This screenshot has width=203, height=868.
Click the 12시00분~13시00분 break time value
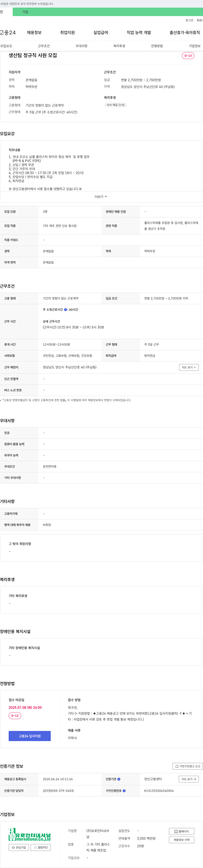click(56, 344)
